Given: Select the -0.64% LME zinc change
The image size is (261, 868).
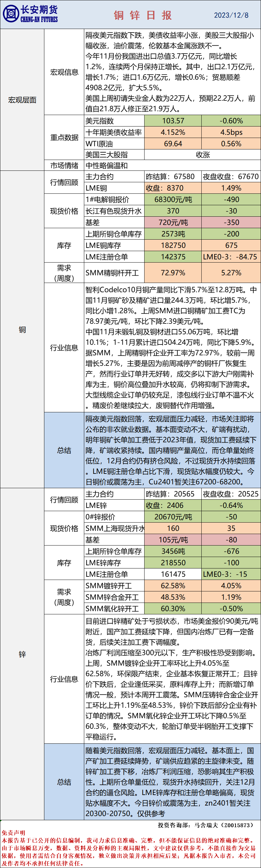Looking at the screenshot, I should click(x=231, y=505).
